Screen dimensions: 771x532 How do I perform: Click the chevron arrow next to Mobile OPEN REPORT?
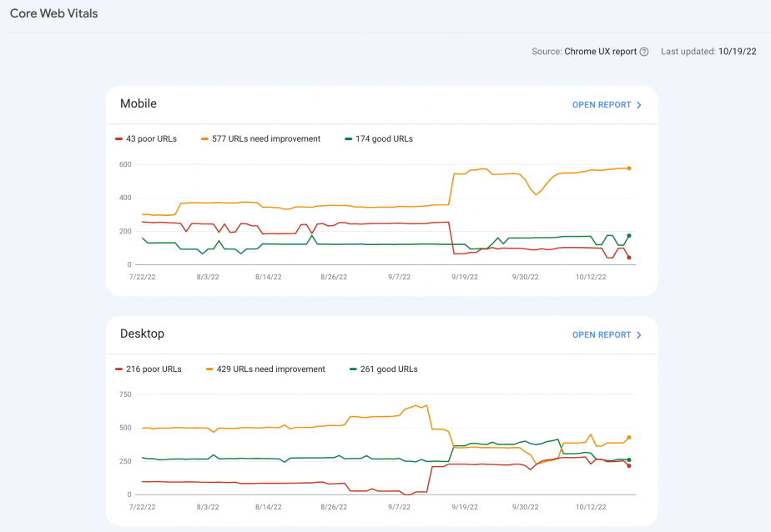pyautogui.click(x=638, y=104)
